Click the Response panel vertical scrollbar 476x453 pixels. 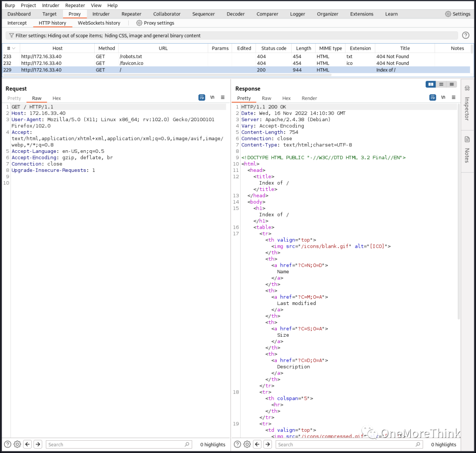(459, 211)
